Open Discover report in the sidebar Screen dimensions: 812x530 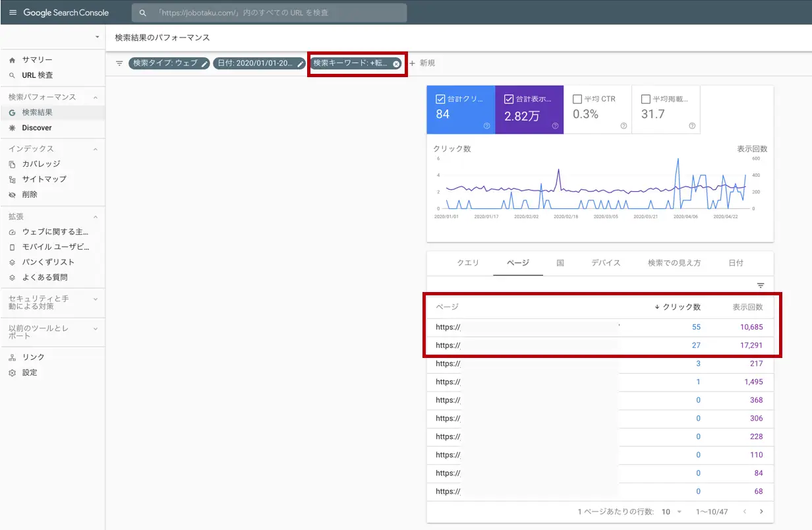36,128
